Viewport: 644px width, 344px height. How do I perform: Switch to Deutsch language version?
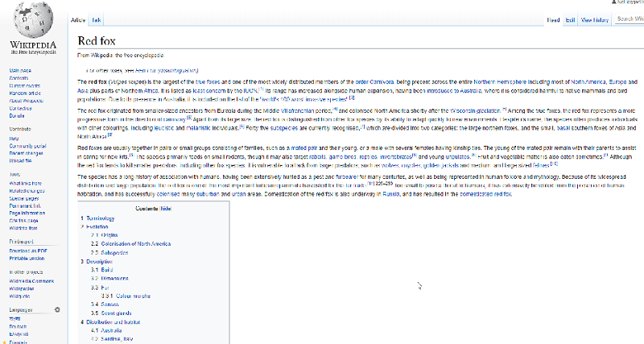tap(18, 326)
